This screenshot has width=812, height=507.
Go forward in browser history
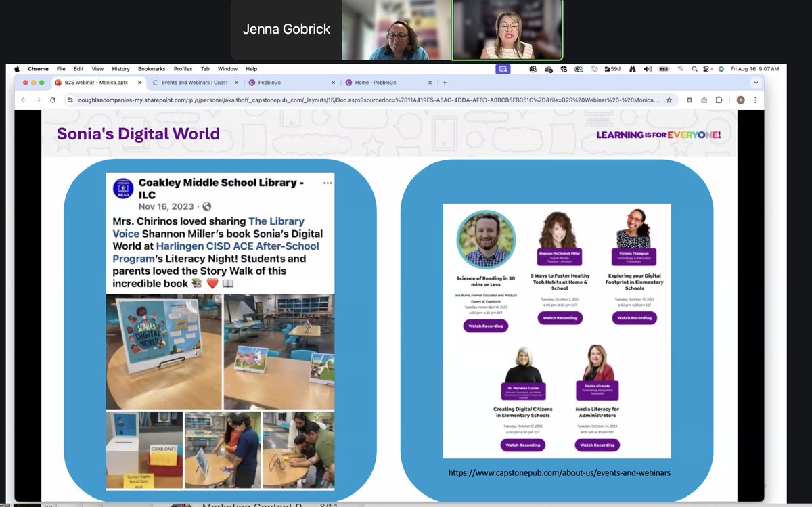click(38, 100)
